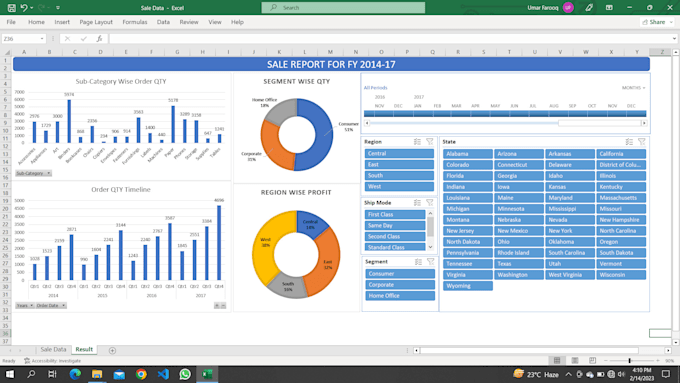The height and width of the screenshot is (383, 680).
Task: Click the pen drawing mode icon
Action: click(589, 7)
